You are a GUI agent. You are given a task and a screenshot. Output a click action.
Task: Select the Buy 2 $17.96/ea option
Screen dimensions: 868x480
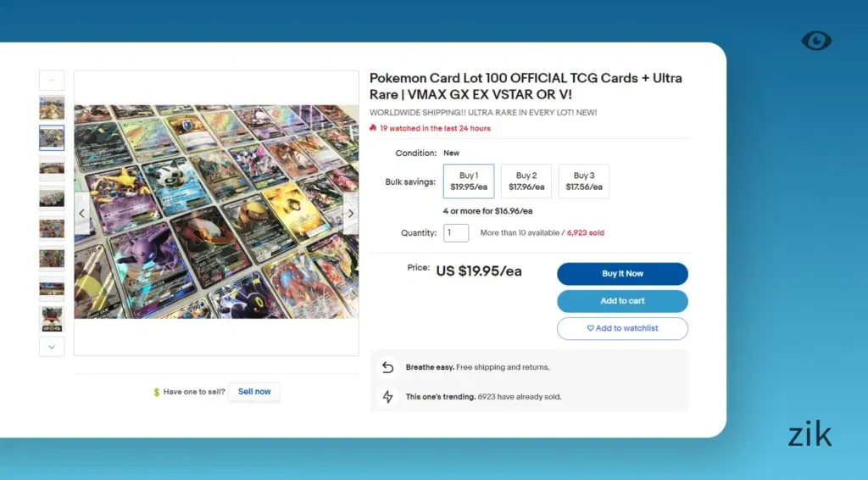pyautogui.click(x=526, y=181)
